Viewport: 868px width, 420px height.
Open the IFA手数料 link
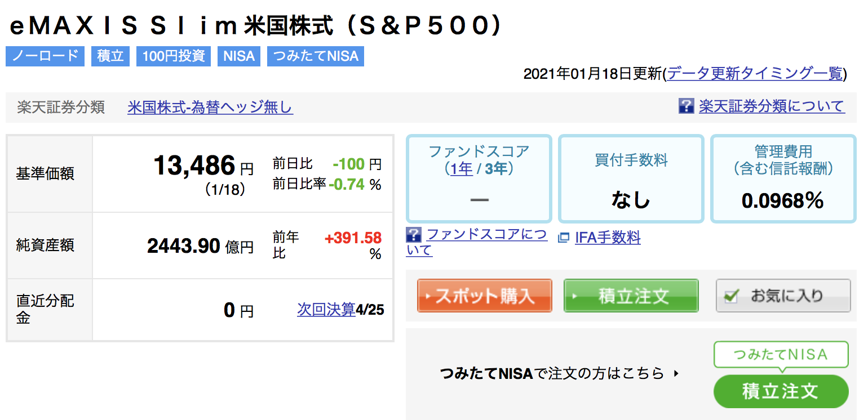tap(608, 238)
